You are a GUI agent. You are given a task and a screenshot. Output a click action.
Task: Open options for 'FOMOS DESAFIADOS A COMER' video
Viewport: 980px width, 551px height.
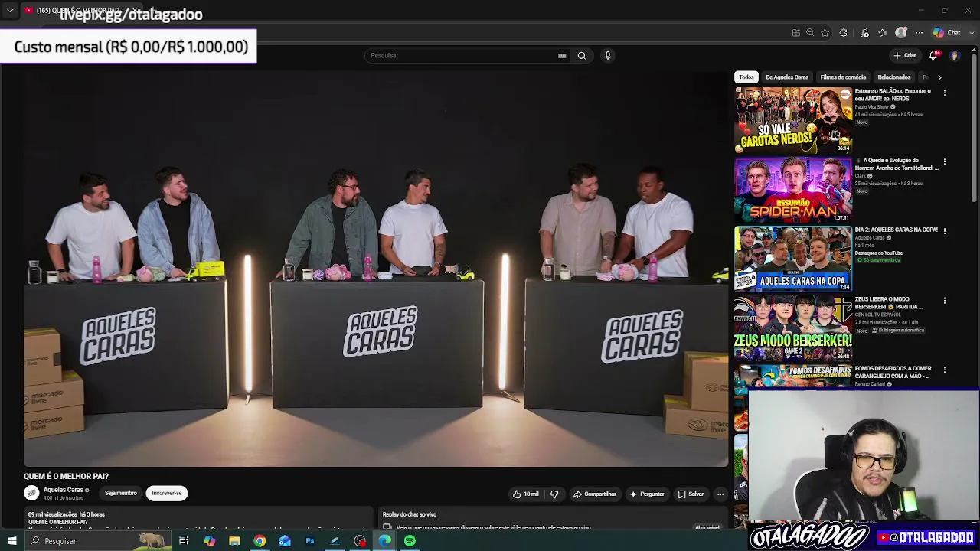point(945,370)
